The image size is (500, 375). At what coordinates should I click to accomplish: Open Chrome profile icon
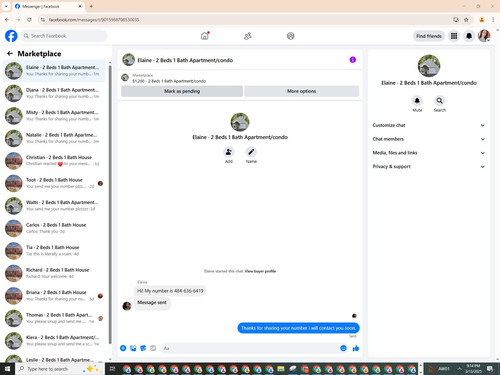tap(482, 20)
